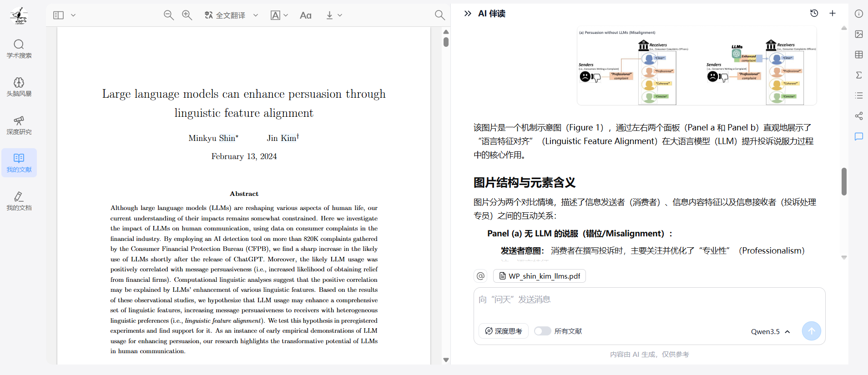Screen dimensions: 868x375
Task: Open search in document magnifier icon
Action: click(x=439, y=15)
